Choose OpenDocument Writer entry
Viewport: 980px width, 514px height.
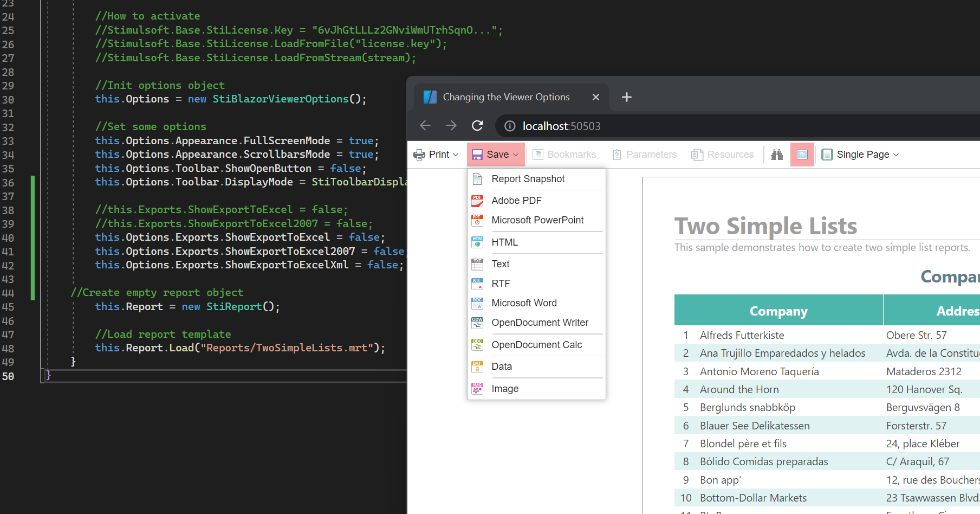[536, 323]
